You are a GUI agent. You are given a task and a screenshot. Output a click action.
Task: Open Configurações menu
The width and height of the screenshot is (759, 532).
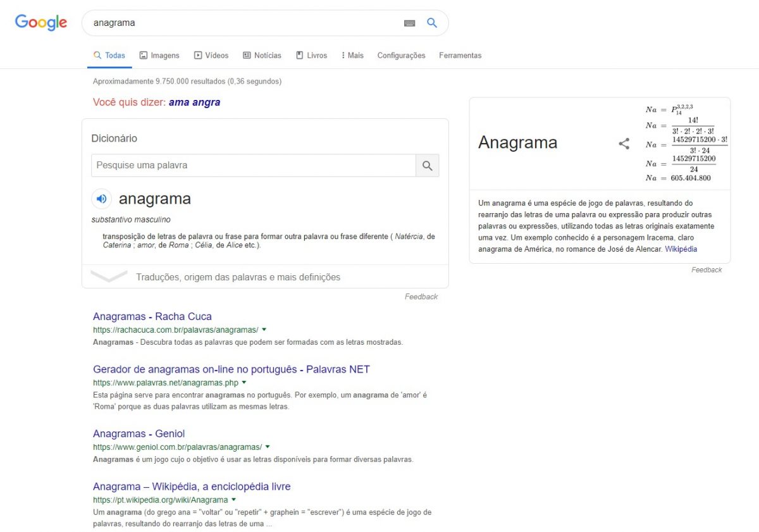(x=401, y=56)
